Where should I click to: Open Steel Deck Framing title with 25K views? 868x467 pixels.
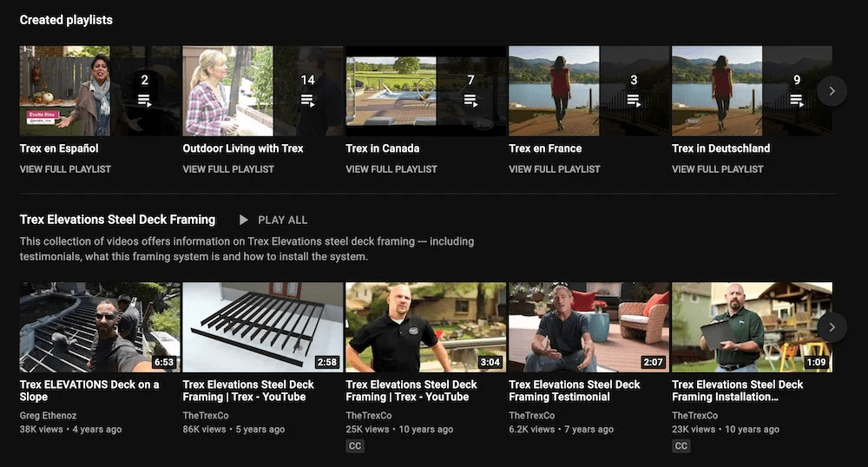pos(411,391)
